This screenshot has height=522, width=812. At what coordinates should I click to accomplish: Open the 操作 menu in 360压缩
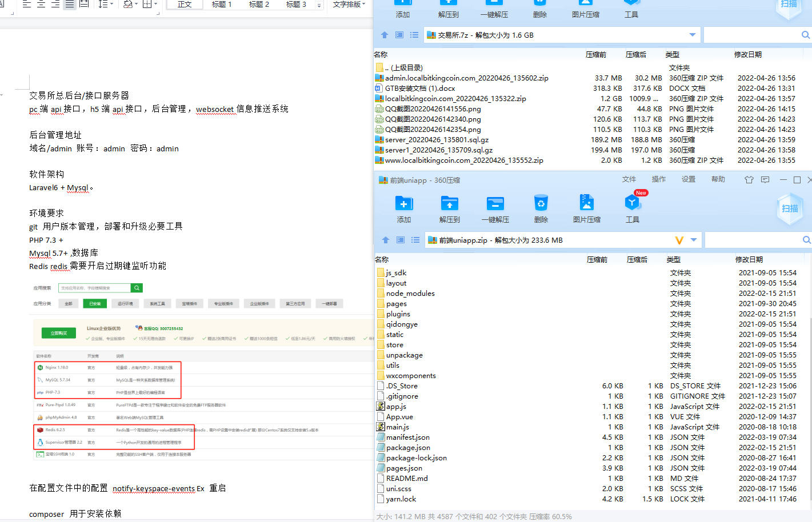pos(658,179)
